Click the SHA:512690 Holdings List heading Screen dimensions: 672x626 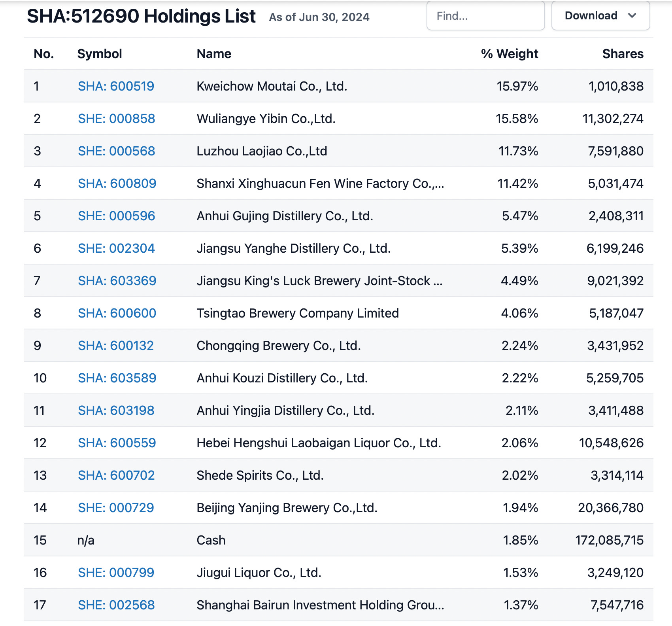[x=141, y=16]
